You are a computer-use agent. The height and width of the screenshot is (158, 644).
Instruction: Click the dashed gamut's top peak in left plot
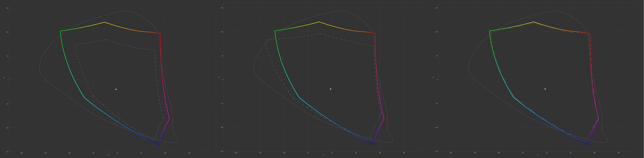[x=106, y=40]
